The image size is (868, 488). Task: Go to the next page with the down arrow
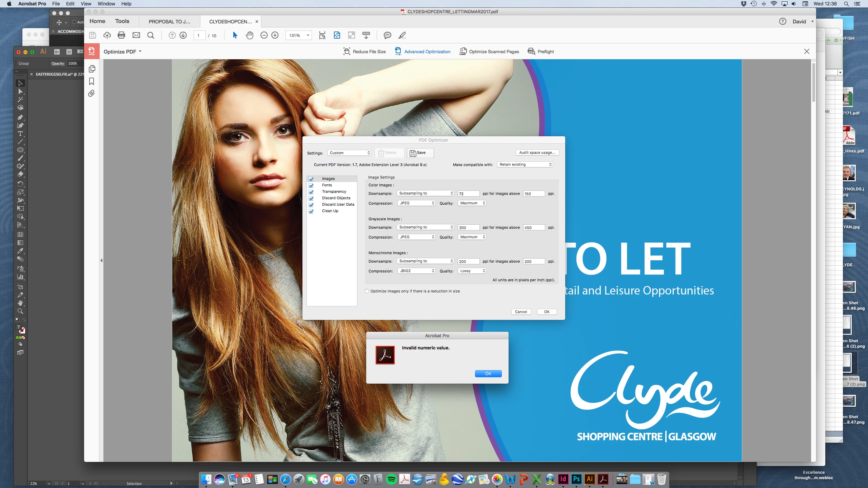[x=183, y=35]
